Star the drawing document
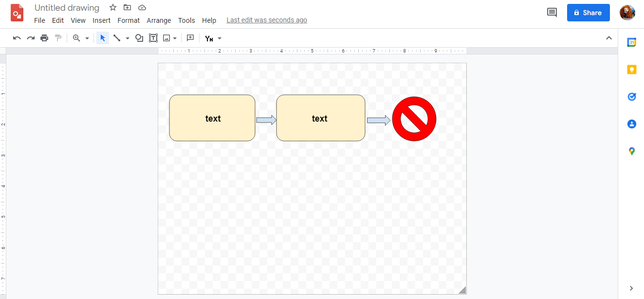Viewport: 644px width, 299px height. tap(113, 7)
